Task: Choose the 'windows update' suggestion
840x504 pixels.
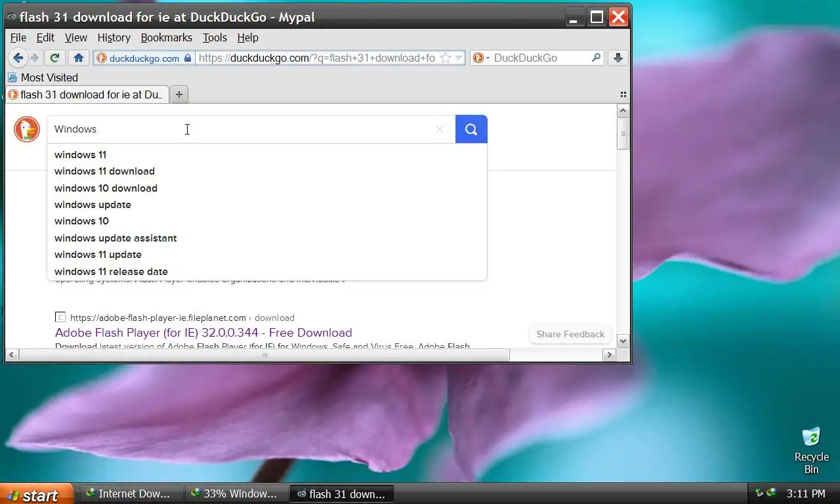Action: coord(267,205)
